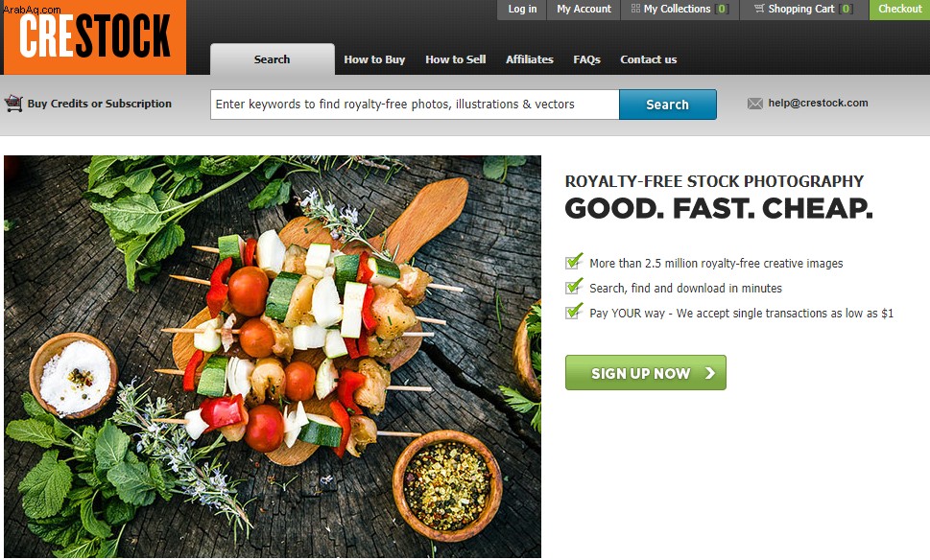
Task: Click the blue Search button
Action: coord(668,105)
